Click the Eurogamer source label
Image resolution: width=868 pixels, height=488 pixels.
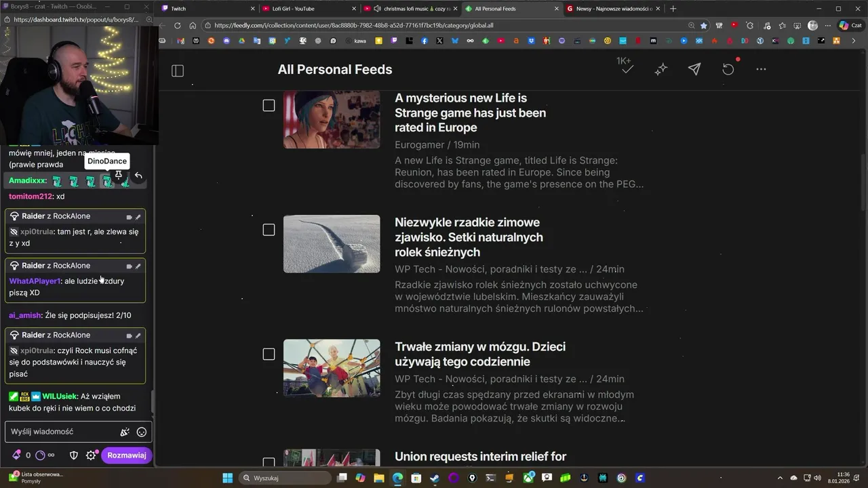coord(419,144)
